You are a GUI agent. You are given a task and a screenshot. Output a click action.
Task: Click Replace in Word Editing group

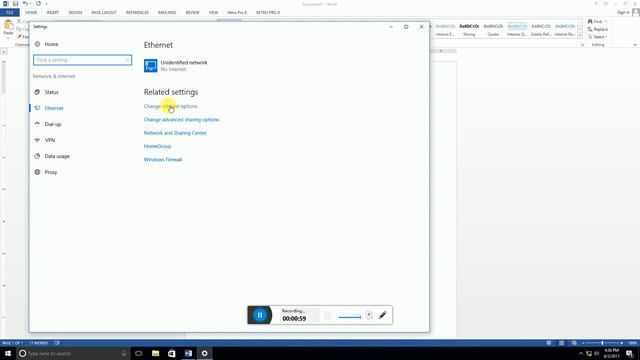598,29
